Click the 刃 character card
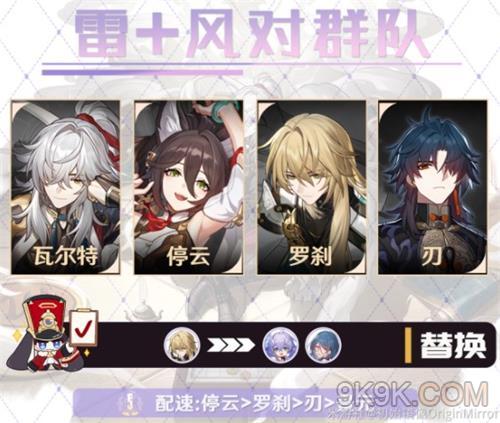The height and width of the screenshot is (423, 500). pos(433,187)
